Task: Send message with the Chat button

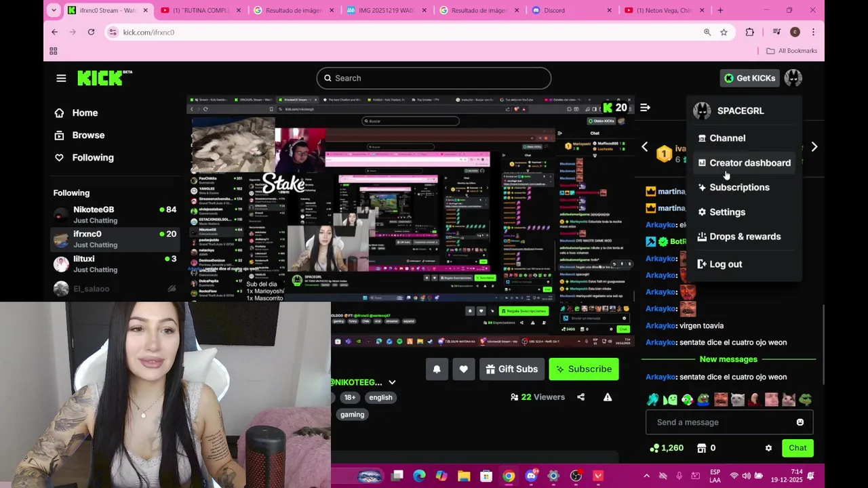Action: tap(797, 448)
